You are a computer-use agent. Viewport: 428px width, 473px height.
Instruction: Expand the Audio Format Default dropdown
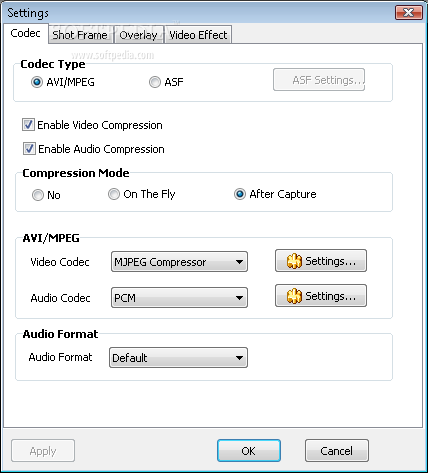click(x=178, y=358)
